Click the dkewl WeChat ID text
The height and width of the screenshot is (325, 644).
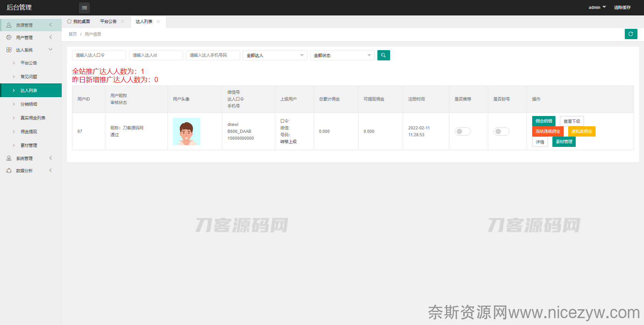click(x=233, y=125)
